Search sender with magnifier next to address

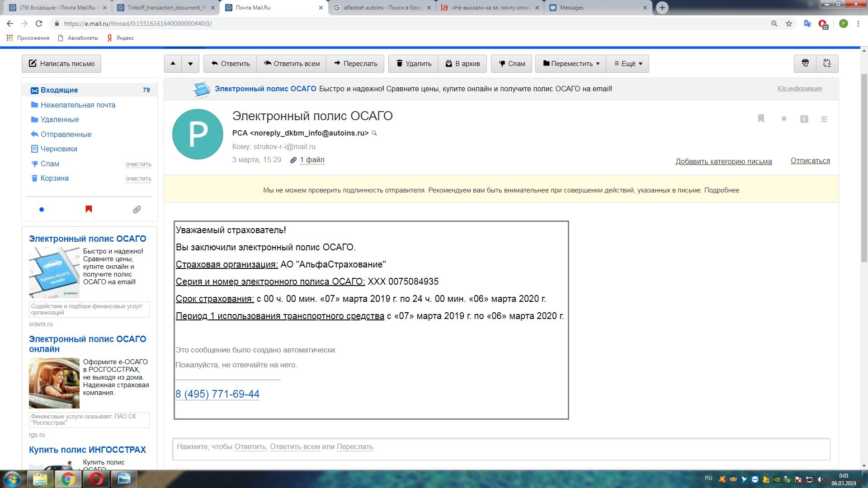tap(374, 133)
